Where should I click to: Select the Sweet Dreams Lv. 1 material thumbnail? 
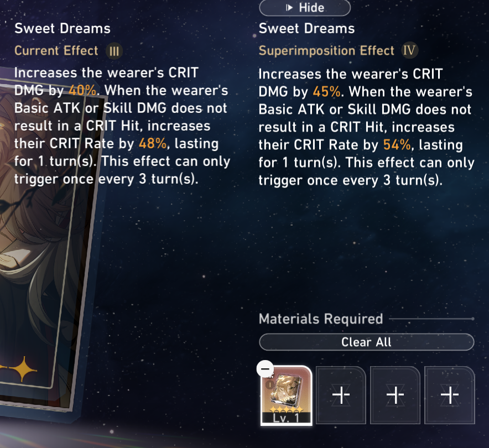(286, 395)
